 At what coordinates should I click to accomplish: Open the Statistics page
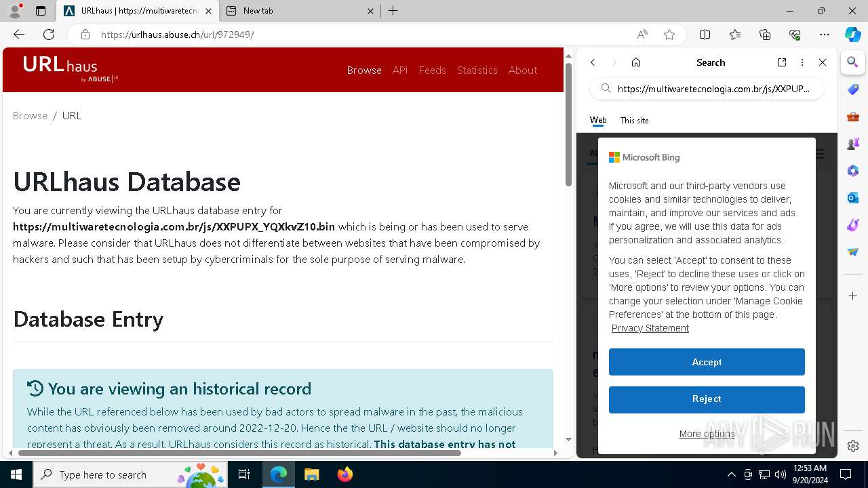(477, 70)
